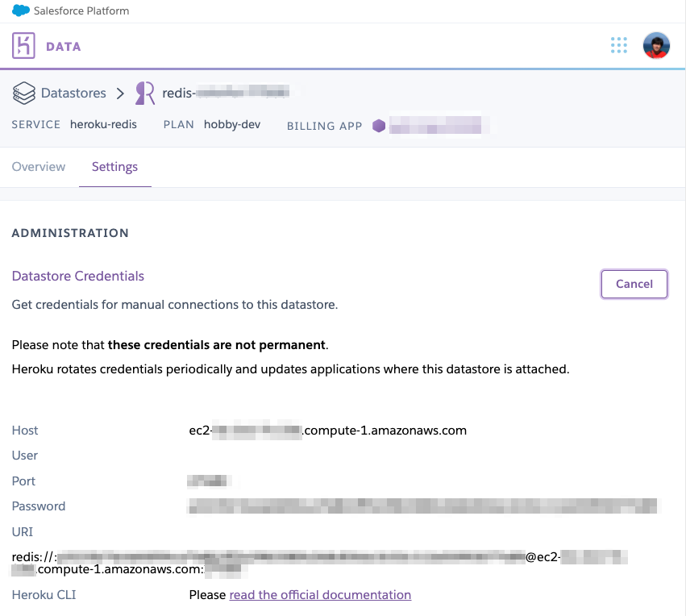The image size is (686, 616).
Task: Click the URI field label
Action: [x=23, y=532]
